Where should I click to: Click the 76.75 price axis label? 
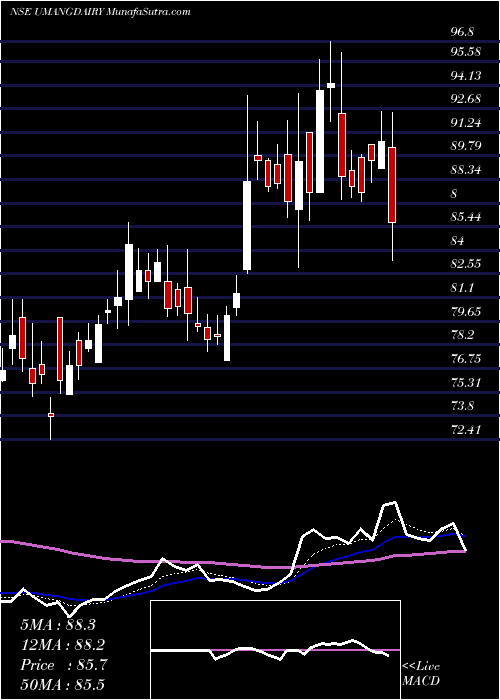pos(465,358)
